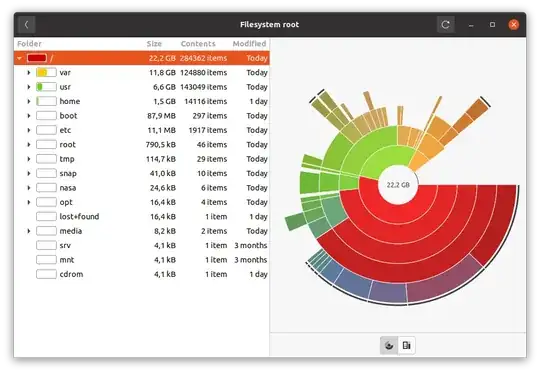The width and height of the screenshot is (540, 373).
Task: Click the 143049 items contents value
Action: (204, 87)
